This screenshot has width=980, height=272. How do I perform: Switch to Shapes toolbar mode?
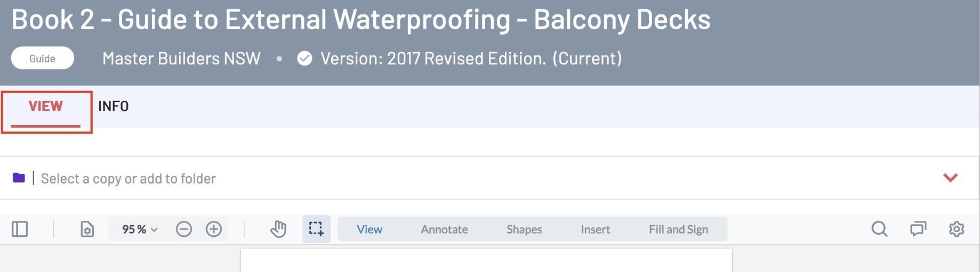(x=524, y=229)
